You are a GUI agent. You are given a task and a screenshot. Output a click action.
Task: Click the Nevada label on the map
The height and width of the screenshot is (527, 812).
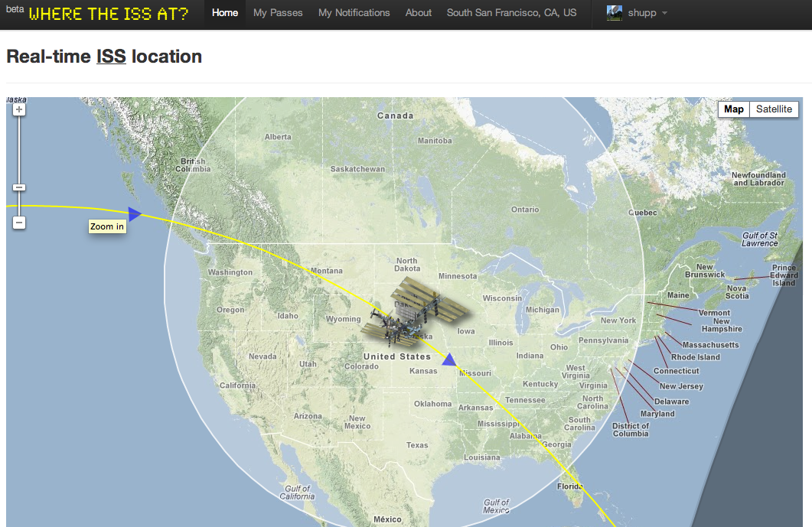click(x=263, y=356)
